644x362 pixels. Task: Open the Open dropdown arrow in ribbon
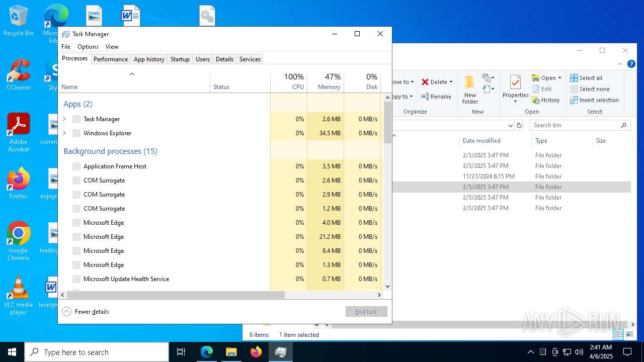pos(559,78)
